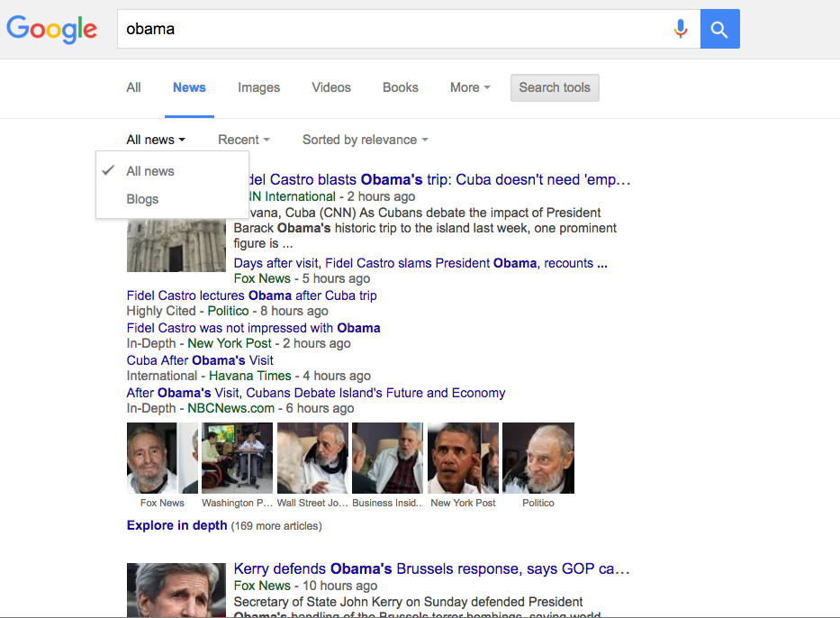Click the Explore in depth link
Screen dimensions: 840x618
[176, 525]
